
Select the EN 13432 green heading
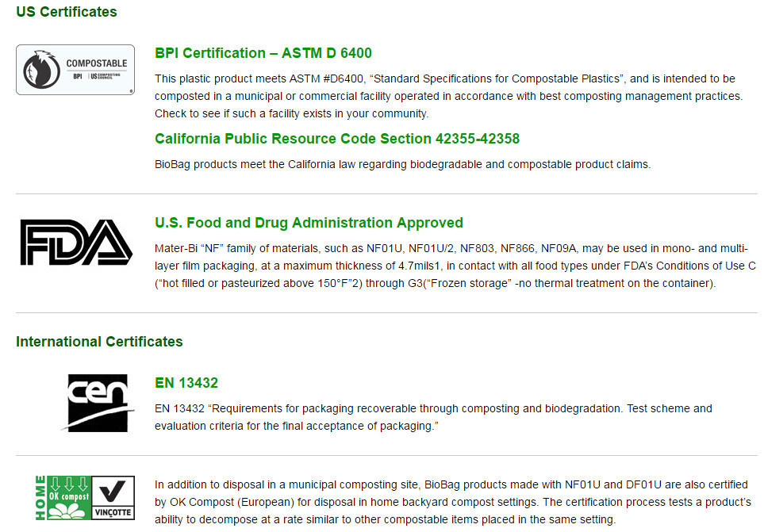coord(186,383)
